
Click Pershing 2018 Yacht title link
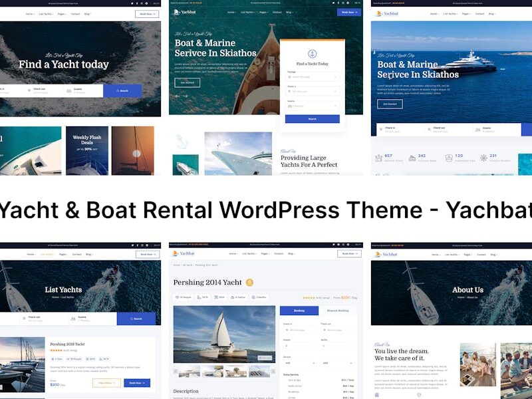[68, 344]
